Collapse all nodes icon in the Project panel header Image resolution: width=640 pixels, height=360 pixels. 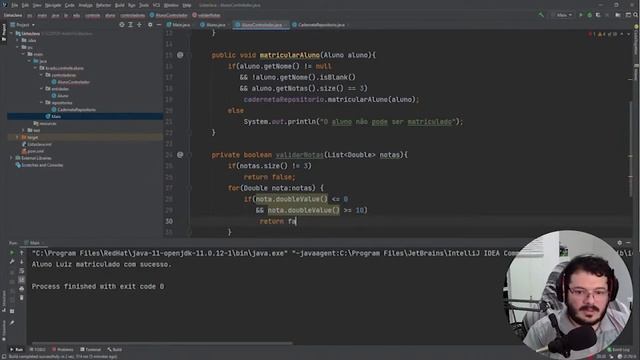point(140,25)
